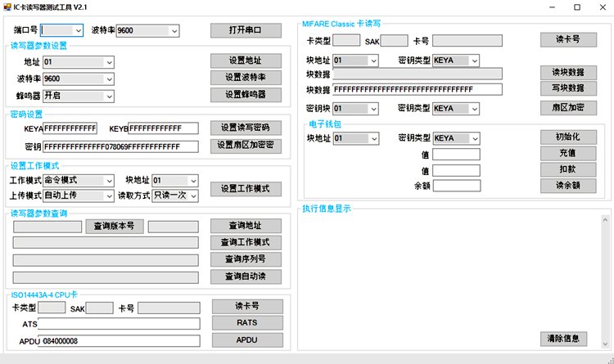The height and width of the screenshot is (364, 614).
Task: Click the 查询版本号 button
Action: pyautogui.click(x=115, y=227)
